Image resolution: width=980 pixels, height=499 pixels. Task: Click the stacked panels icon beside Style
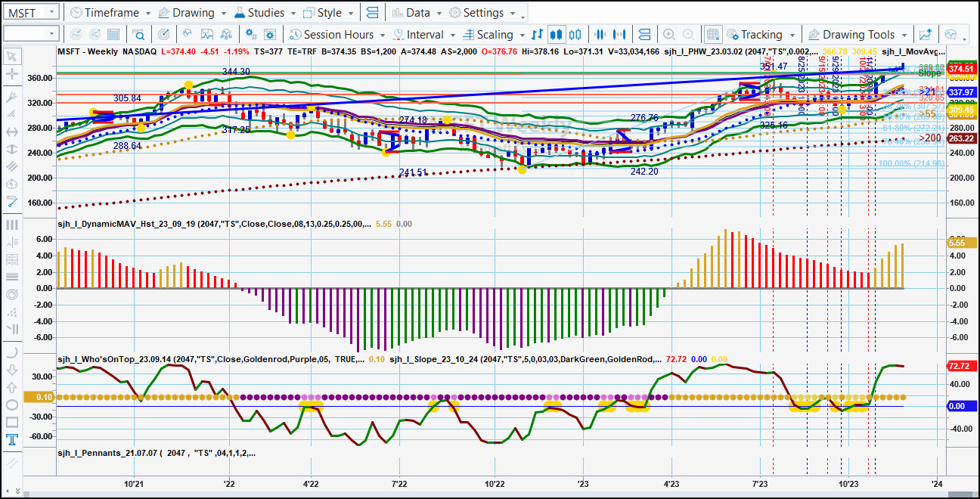pyautogui.click(x=372, y=13)
